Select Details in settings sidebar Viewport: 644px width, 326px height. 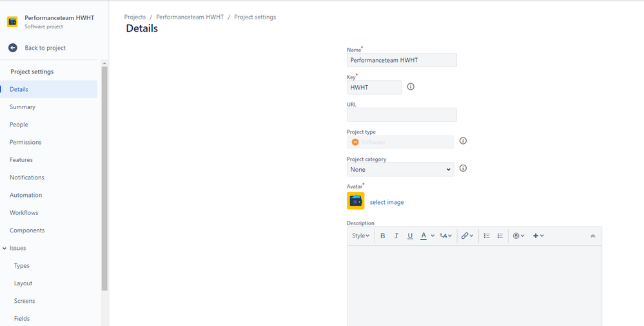pyautogui.click(x=48, y=89)
